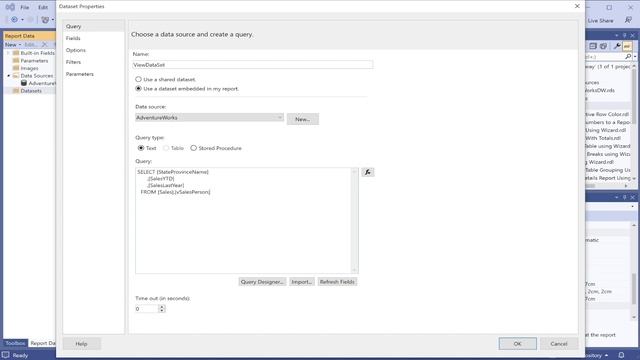Open the Data source AdventureWorks dropdown
The width and height of the screenshot is (640, 360).
pos(209,118)
